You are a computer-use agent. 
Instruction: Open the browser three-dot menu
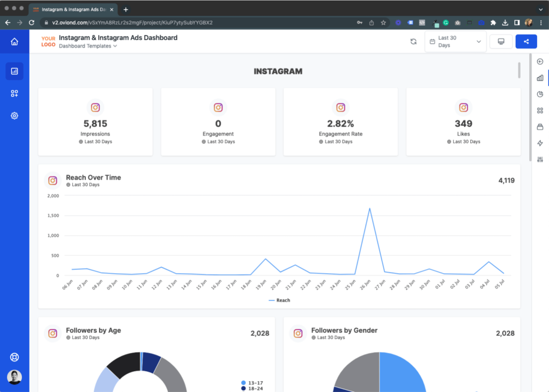pos(541,22)
